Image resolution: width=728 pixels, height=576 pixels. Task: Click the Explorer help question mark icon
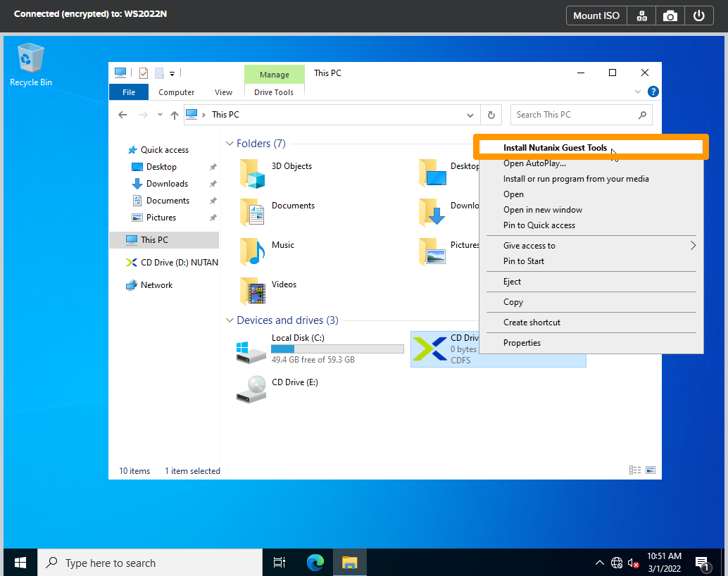pyautogui.click(x=653, y=92)
